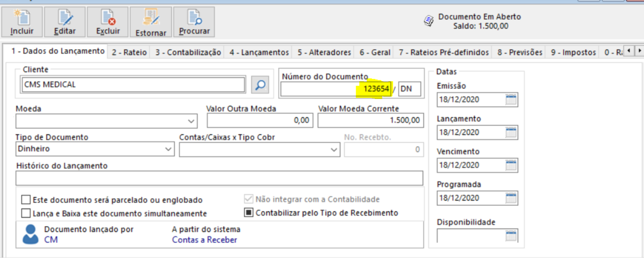Screen dimensions: 644x266
Task: Click the Estornar toolbar button
Action: tap(151, 22)
